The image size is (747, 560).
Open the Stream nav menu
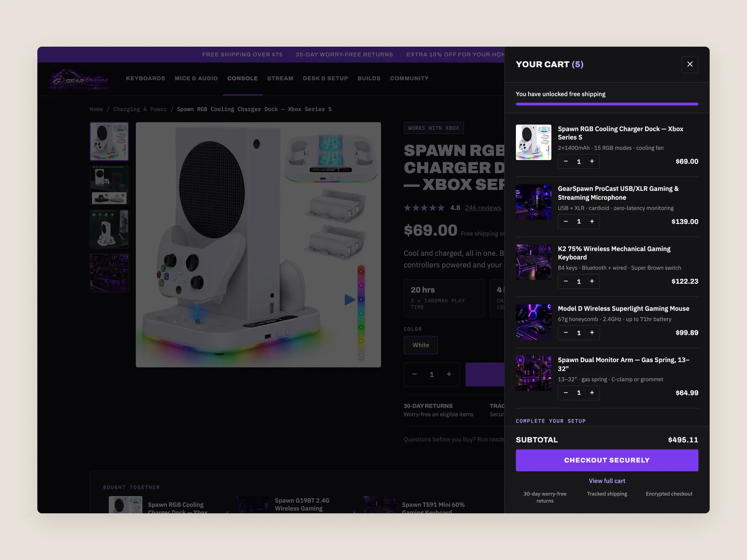point(280,78)
